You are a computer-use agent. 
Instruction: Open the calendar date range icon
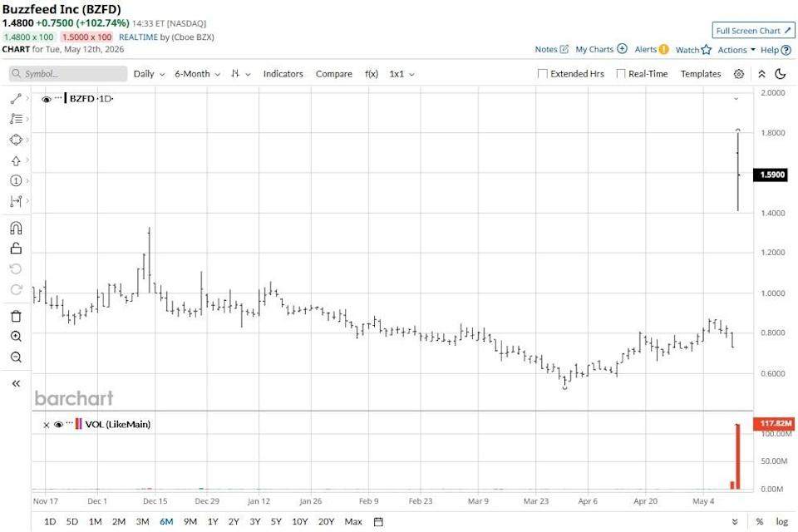(x=378, y=521)
